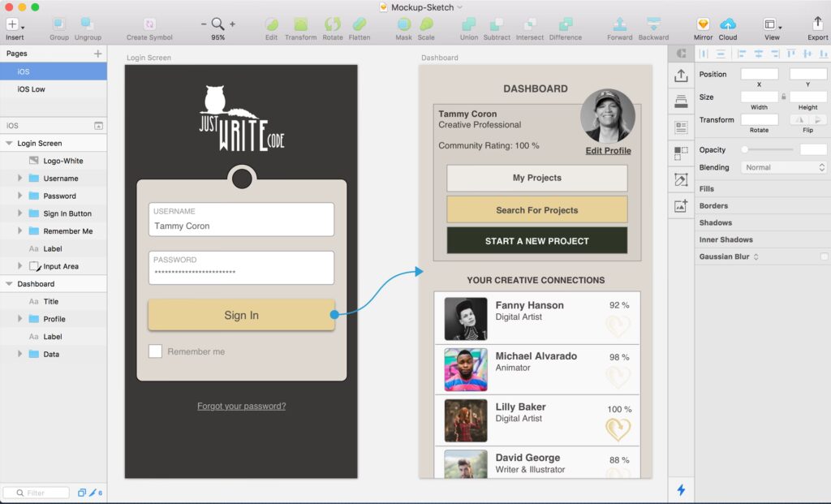Click the Create Symbol icon
831x504 pixels.
coord(149,25)
